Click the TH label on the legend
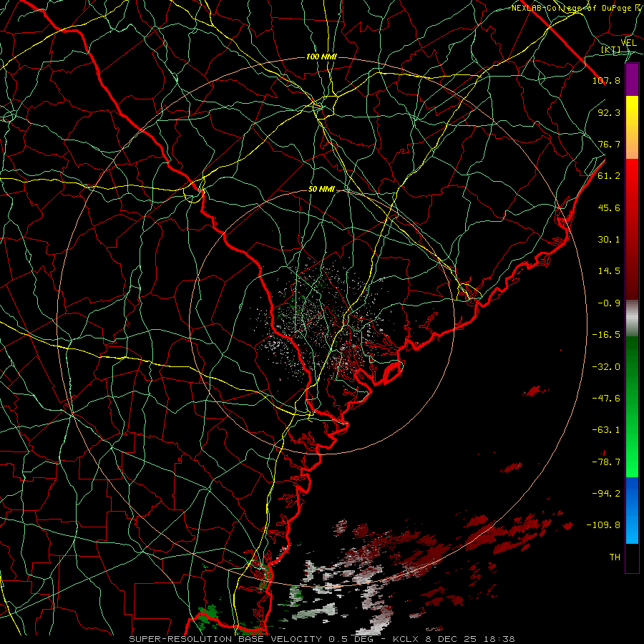The image size is (644, 644). pyautogui.click(x=615, y=557)
